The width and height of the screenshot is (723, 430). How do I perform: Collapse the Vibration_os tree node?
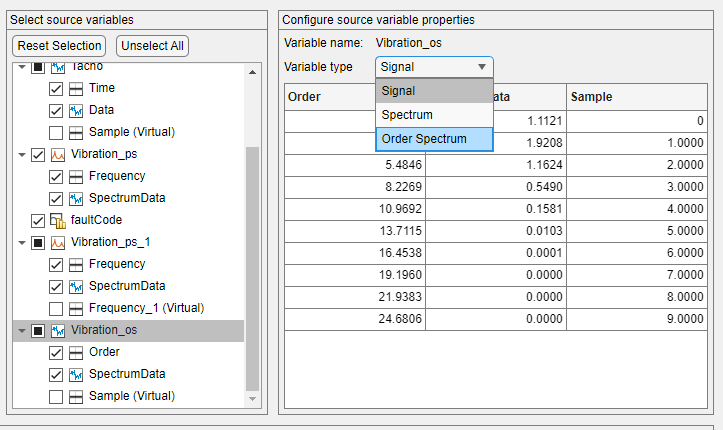[20, 330]
